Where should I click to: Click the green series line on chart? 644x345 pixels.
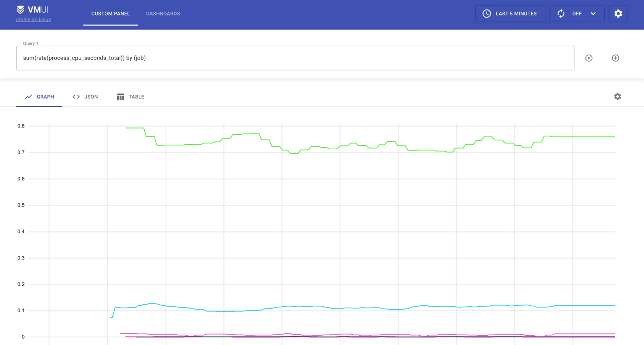pyautogui.click(x=580, y=137)
